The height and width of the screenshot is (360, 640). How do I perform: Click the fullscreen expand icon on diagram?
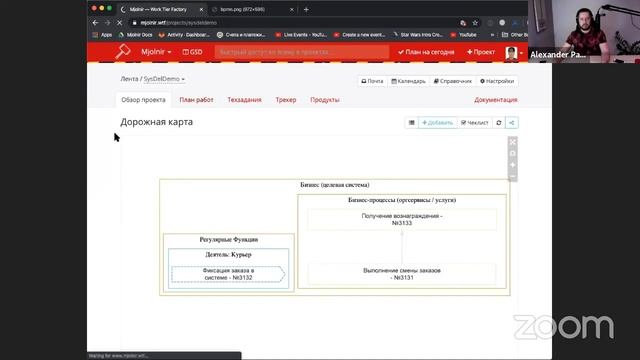[513, 142]
